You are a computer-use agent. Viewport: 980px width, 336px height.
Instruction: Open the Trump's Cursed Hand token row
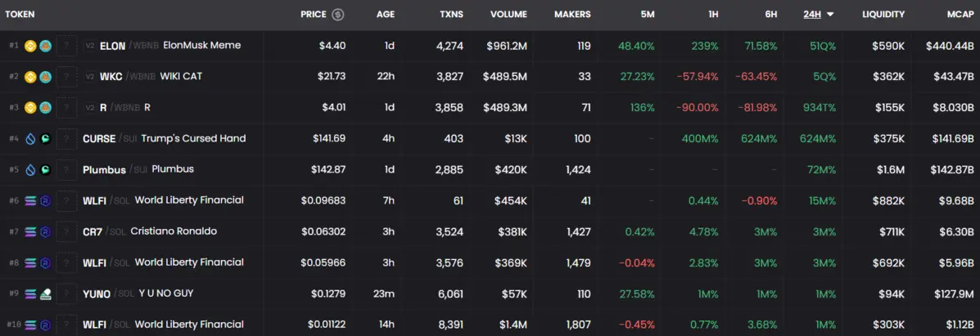tap(193, 139)
